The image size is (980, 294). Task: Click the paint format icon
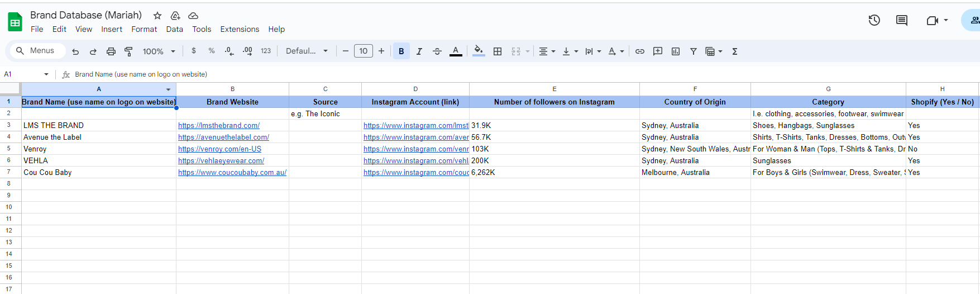click(128, 51)
